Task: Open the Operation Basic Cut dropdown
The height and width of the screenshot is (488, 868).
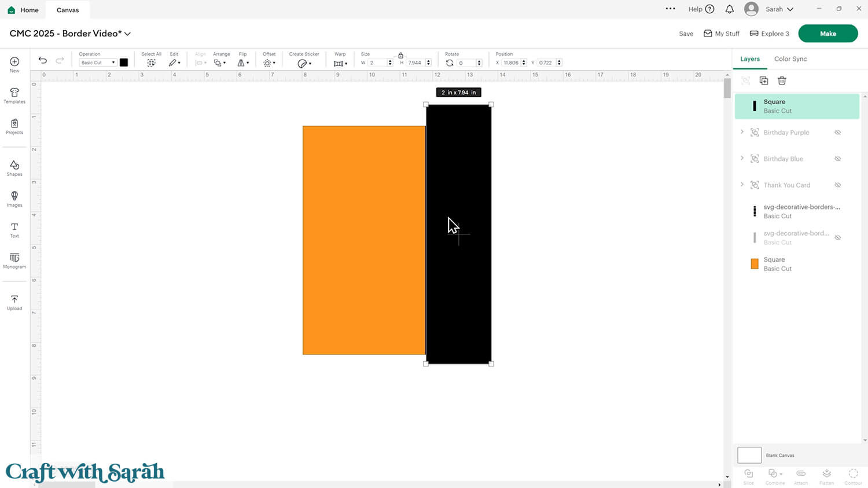Action: (97, 63)
